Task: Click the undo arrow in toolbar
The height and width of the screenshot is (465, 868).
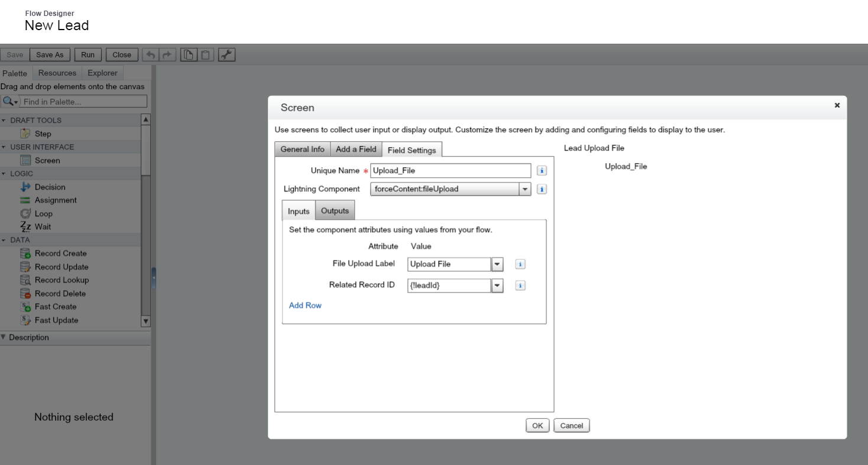Action: click(151, 55)
